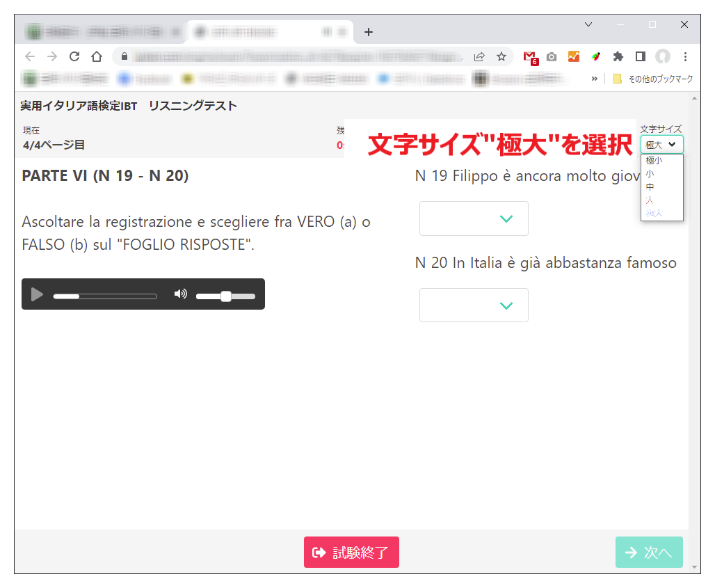Click the Ascoltare la registrazione instruction text
This screenshot has height=588, width=715.
tap(196, 233)
